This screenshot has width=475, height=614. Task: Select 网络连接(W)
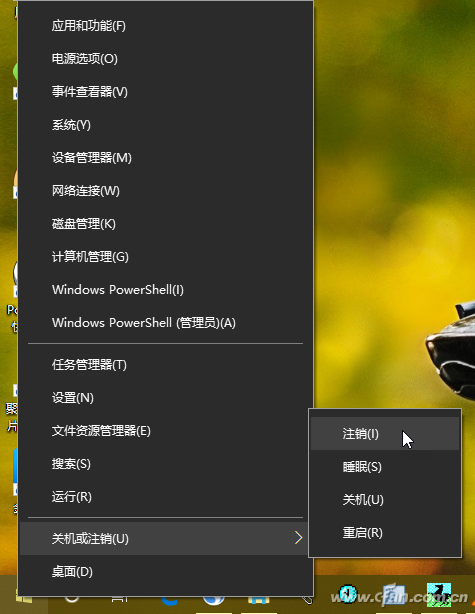(x=165, y=191)
